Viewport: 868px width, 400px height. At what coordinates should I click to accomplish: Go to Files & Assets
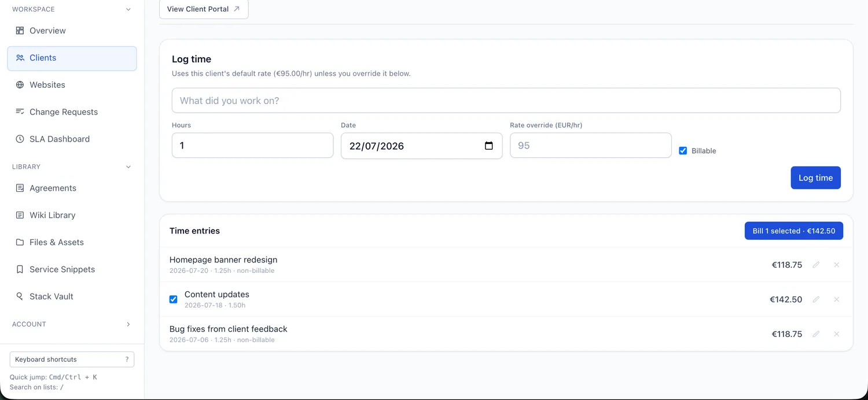coord(72,242)
